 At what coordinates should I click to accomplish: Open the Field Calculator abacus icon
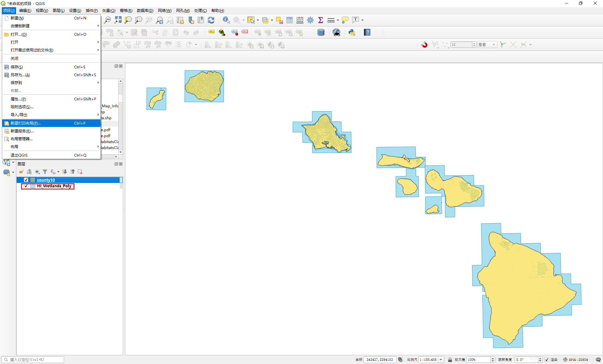(300, 20)
